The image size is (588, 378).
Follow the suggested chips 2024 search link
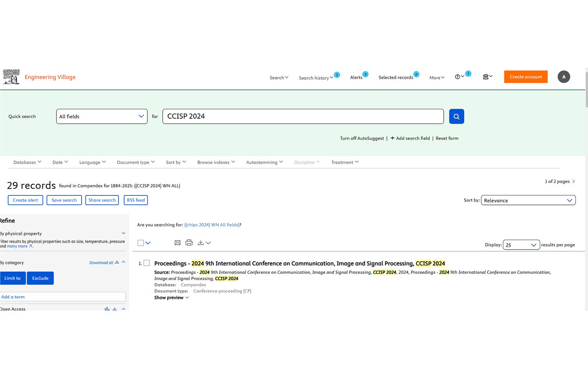(x=212, y=225)
